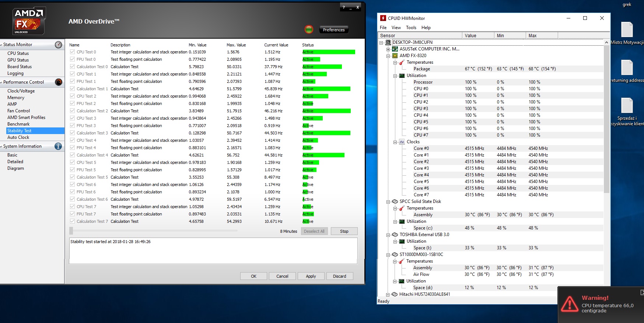
Task: Toggle the Calculation Test 3 checkbox
Action: [x=73, y=133]
